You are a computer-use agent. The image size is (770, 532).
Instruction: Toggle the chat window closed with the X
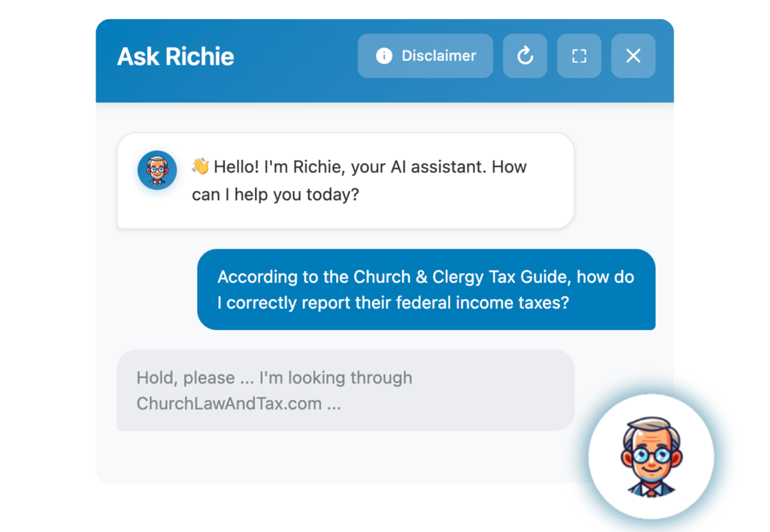click(632, 56)
